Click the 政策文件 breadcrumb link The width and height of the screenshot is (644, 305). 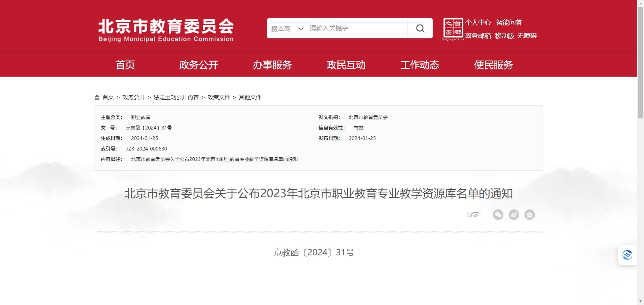point(219,97)
